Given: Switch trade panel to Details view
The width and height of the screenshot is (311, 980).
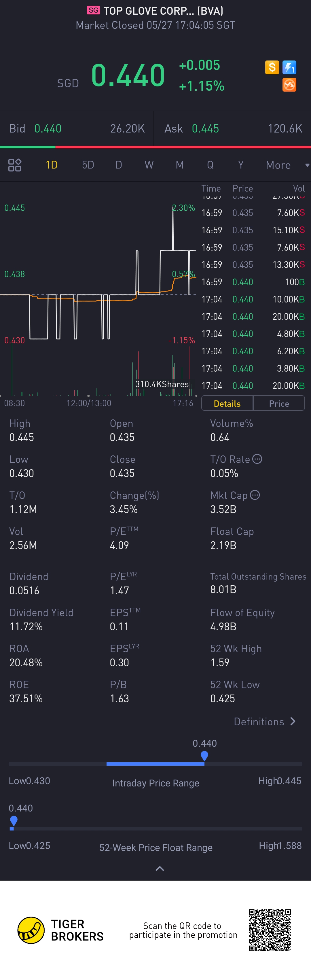Looking at the screenshot, I should click(227, 403).
